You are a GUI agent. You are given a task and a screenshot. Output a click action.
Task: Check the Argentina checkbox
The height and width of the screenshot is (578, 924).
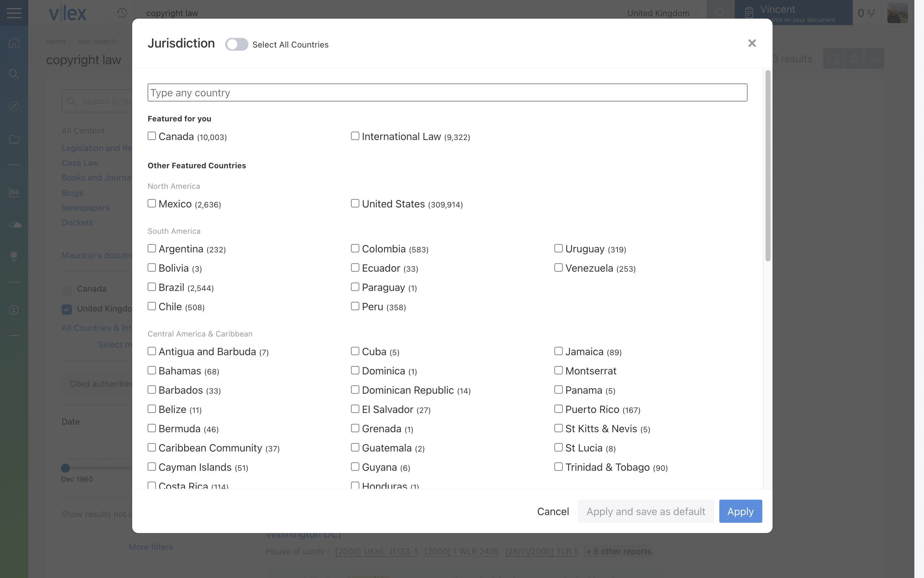[151, 249]
